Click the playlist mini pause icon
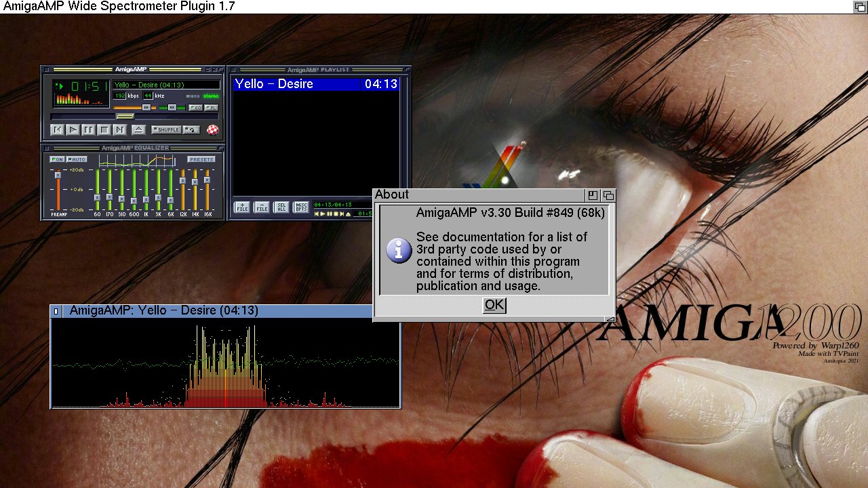Viewport: 868px width, 488px height. pyautogui.click(x=329, y=214)
